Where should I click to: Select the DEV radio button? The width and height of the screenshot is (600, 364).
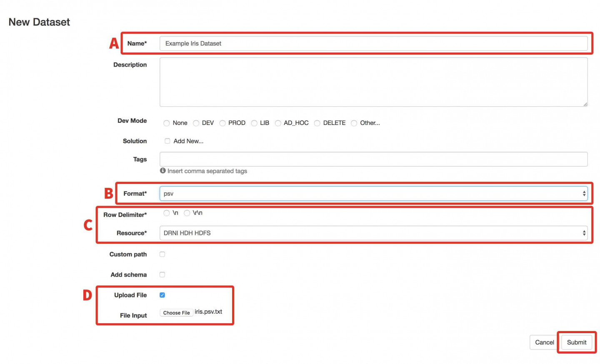(x=196, y=123)
